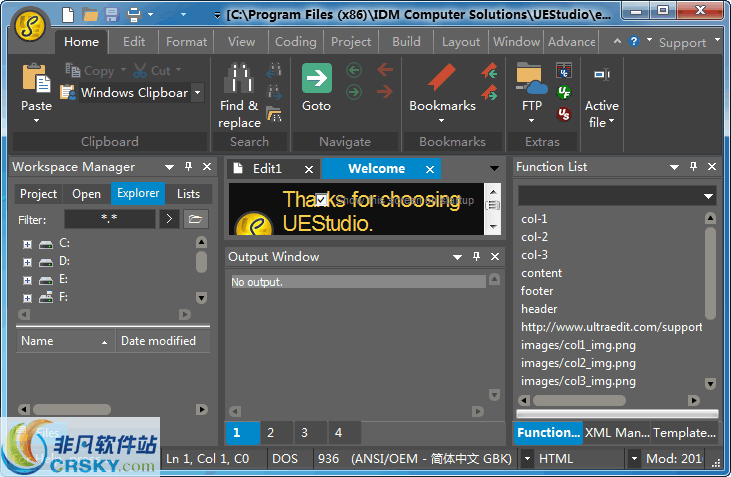
Task: Open the HTML language dropdown in status bar
Action: 633,459
